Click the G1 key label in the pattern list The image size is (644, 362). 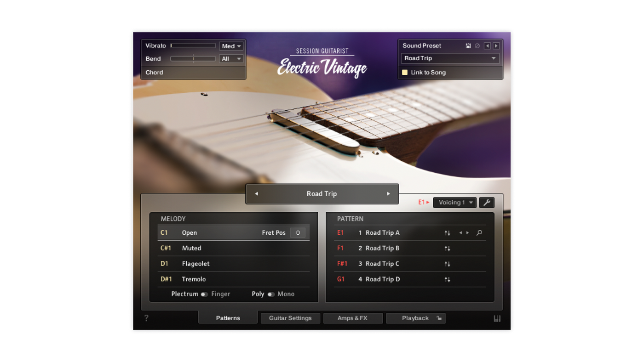[341, 279]
